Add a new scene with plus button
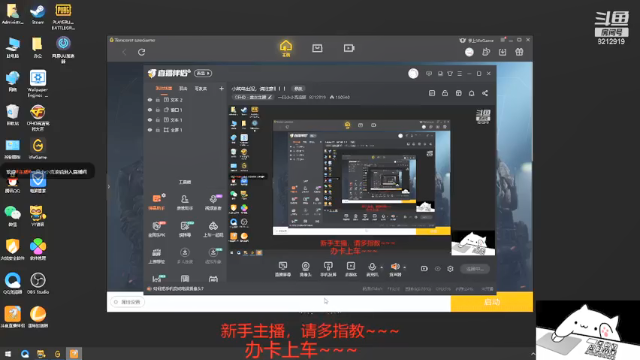Screen dimensions: 640x360 (x=221, y=88)
